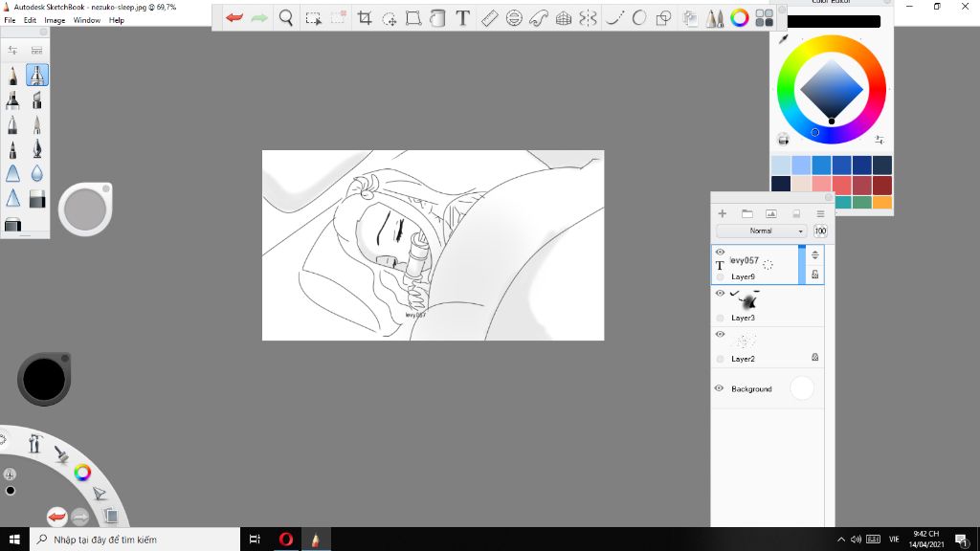Open the notifications action center
The image size is (980, 551).
pos(963,540)
